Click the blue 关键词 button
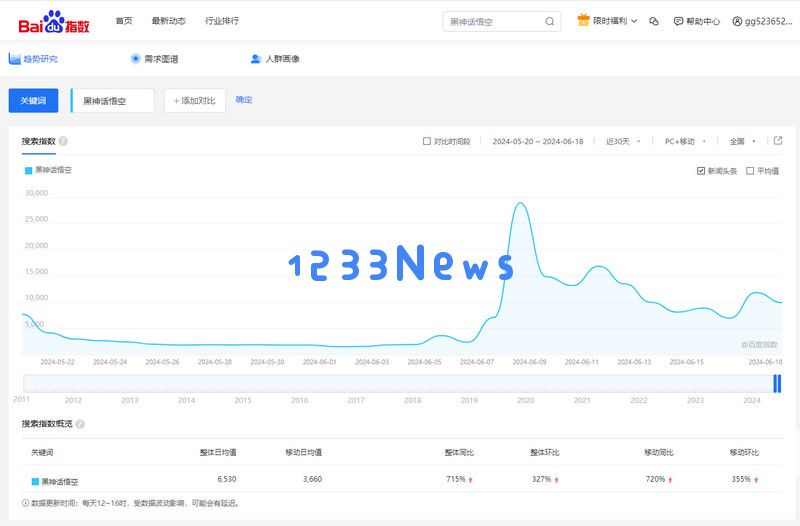Viewport: 800px width, 526px height. pyautogui.click(x=33, y=101)
